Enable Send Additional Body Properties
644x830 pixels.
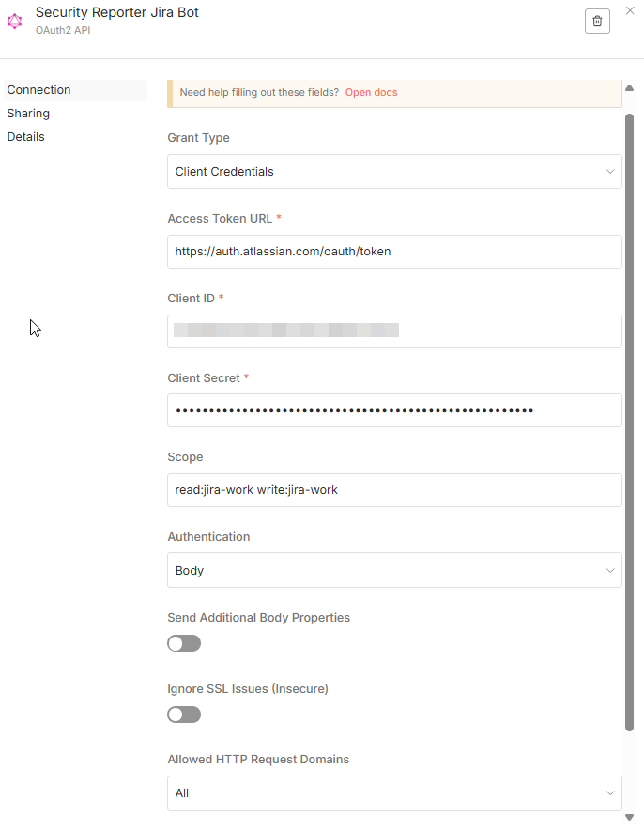pyautogui.click(x=184, y=643)
